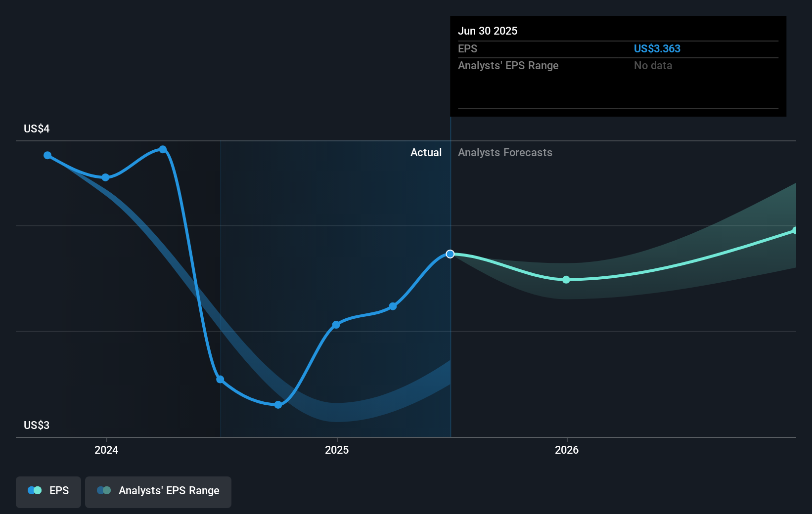Select the peak EPS data point in early 2024

(163, 149)
